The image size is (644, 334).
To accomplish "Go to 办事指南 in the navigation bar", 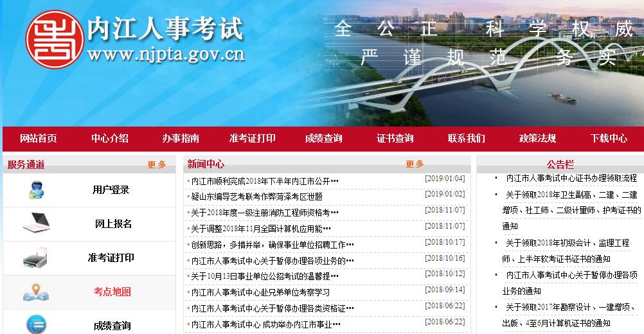I will pos(181,139).
